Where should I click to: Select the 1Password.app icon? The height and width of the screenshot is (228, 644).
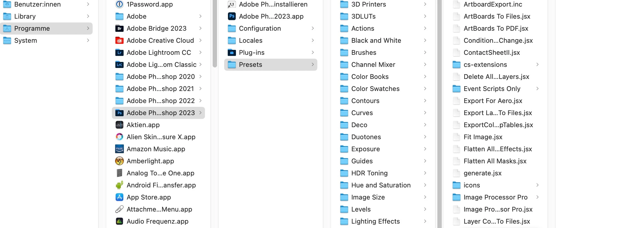point(119,4)
